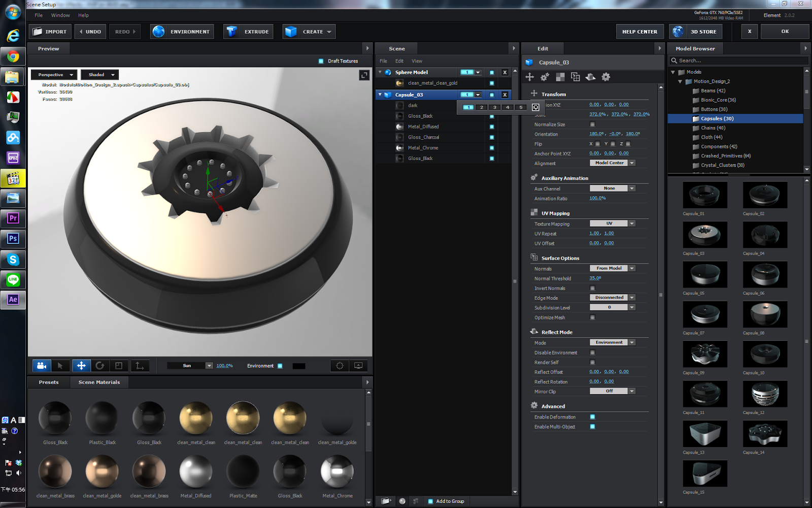Image resolution: width=812 pixels, height=508 pixels.
Task: Click OK to confirm scene setup
Action: pyautogui.click(x=785, y=31)
